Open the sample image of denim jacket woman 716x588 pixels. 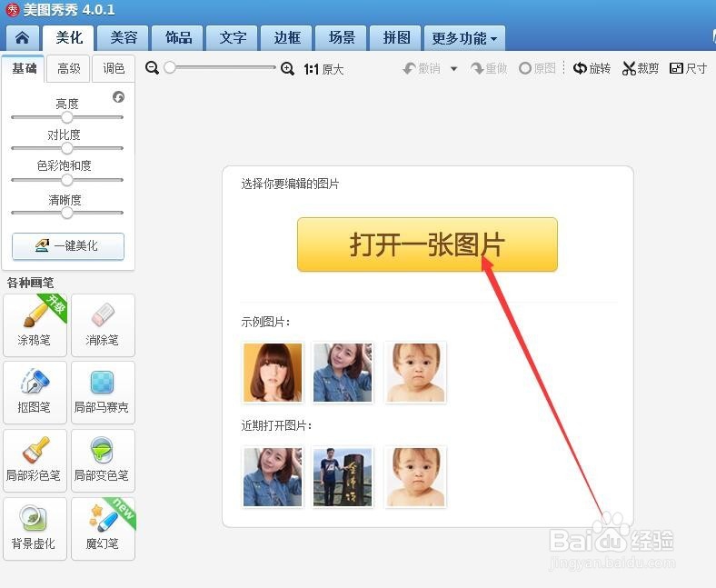(343, 373)
